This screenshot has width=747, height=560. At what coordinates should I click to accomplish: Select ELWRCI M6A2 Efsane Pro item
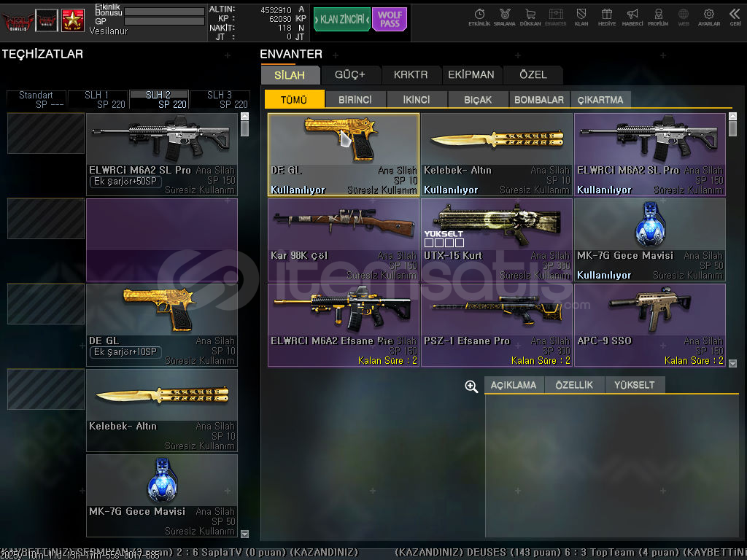[344, 325]
